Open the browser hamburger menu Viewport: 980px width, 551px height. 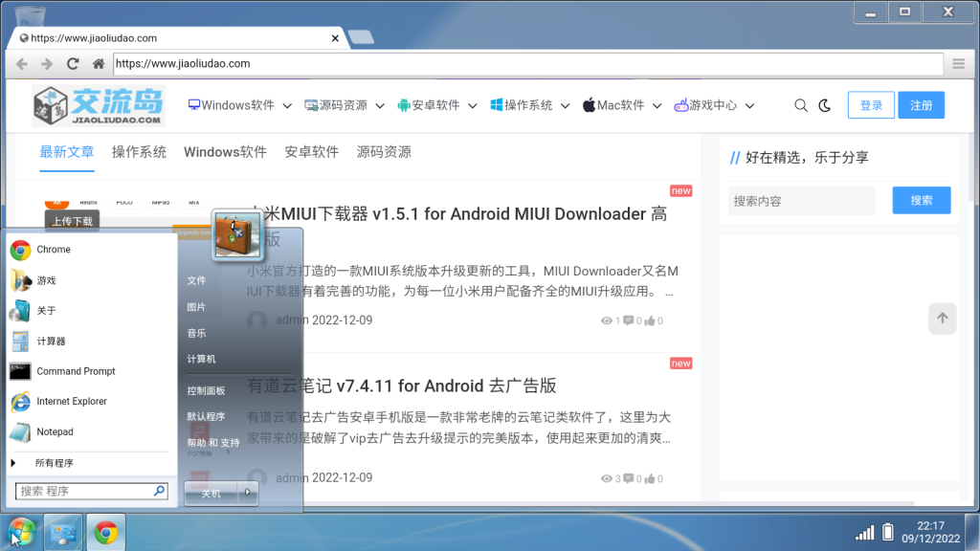point(959,64)
